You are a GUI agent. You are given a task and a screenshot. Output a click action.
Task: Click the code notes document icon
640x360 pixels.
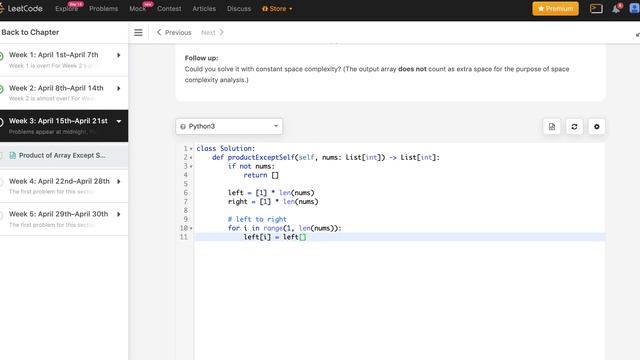tap(552, 127)
